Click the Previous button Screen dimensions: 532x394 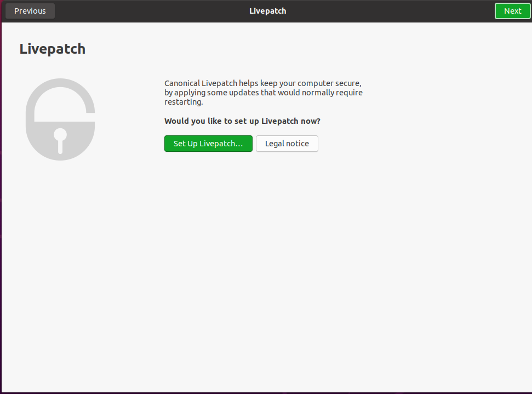[30, 11]
